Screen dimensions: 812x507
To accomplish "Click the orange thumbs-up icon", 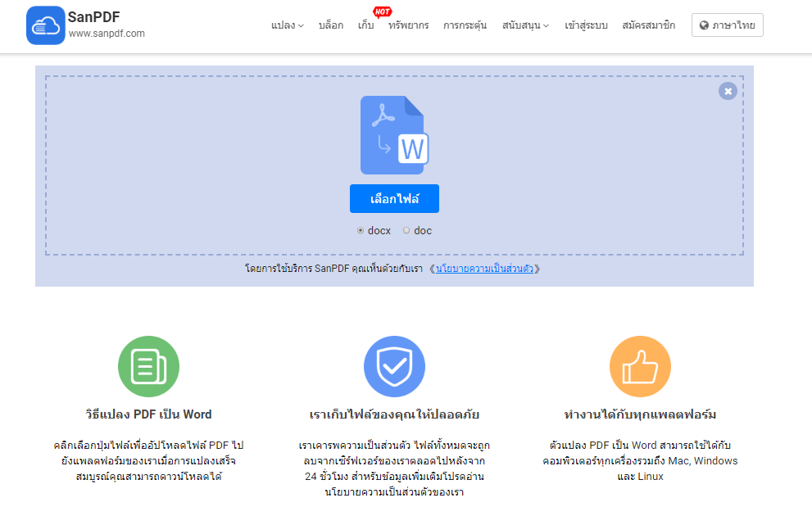I will pos(640,367).
